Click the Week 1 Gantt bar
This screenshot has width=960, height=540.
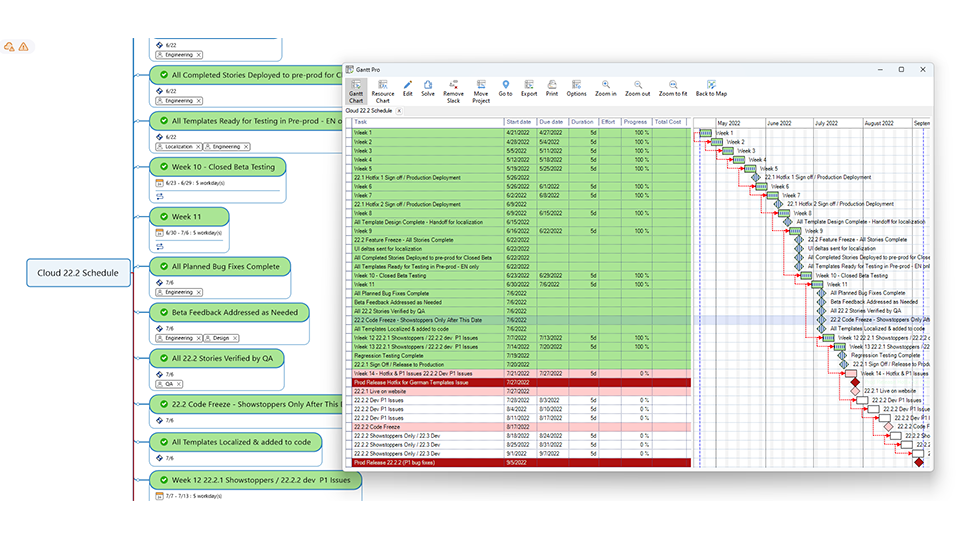click(705, 133)
